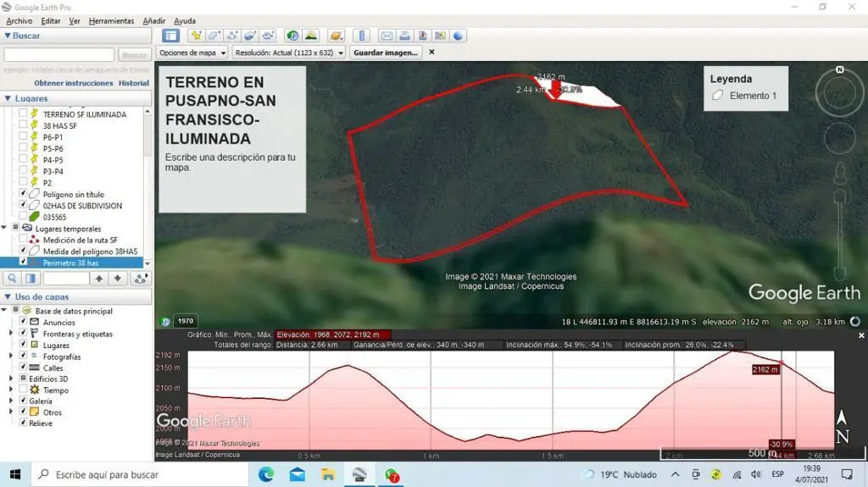
Task: Uncheck 02HAS DE SUBDIVISION checkbox
Action: pos(23,205)
